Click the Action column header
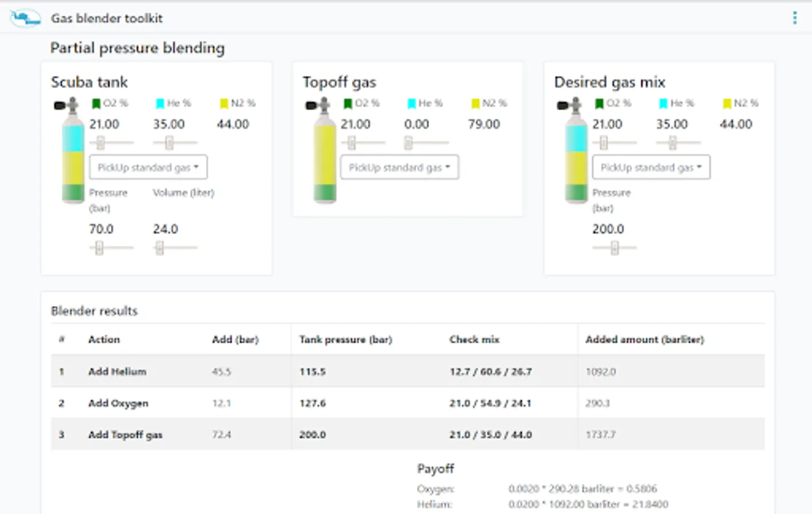Viewport: 812px width, 514px height. tap(104, 339)
